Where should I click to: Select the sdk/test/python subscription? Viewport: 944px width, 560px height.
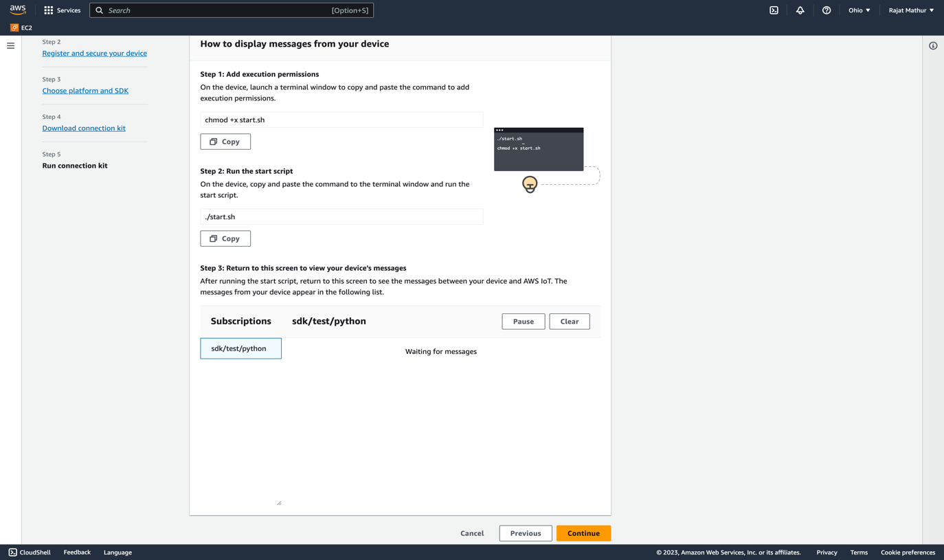[x=240, y=348]
